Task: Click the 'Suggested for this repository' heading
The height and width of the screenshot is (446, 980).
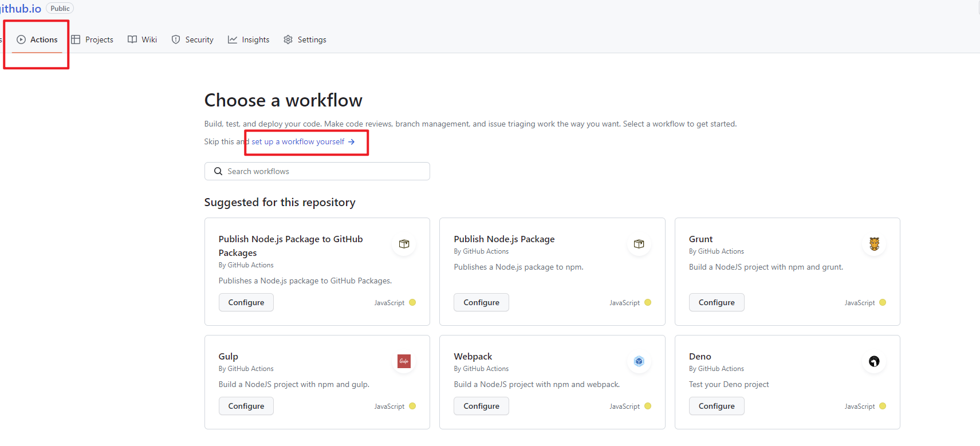Action: pos(280,202)
